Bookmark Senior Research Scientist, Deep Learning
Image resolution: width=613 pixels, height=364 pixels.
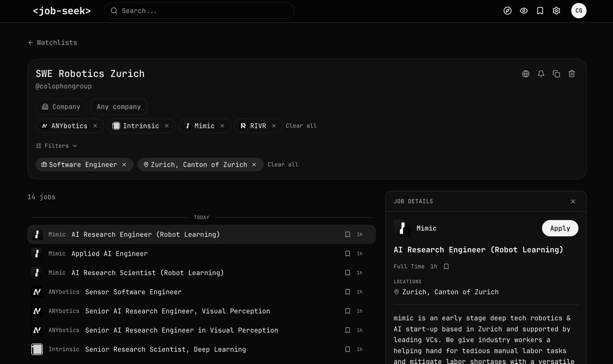(348, 350)
